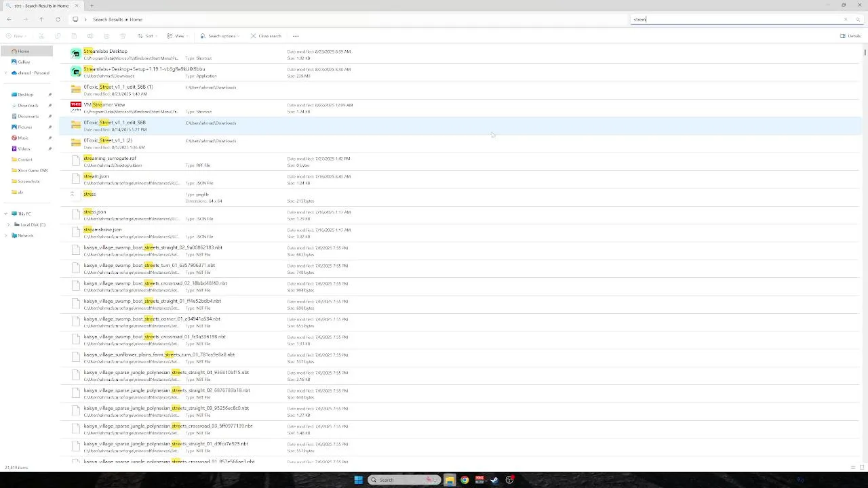Open the New dropdown menu
The height and width of the screenshot is (488, 868).
click(17, 36)
